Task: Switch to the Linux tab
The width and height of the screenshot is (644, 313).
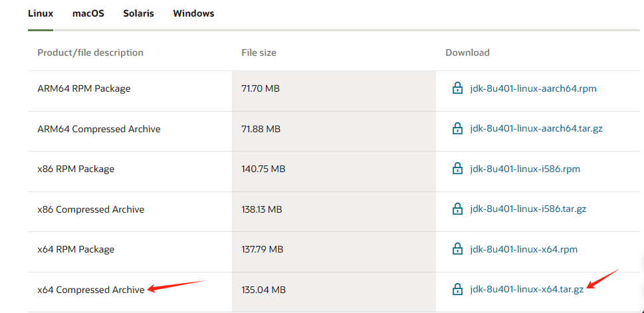Action: (41, 13)
